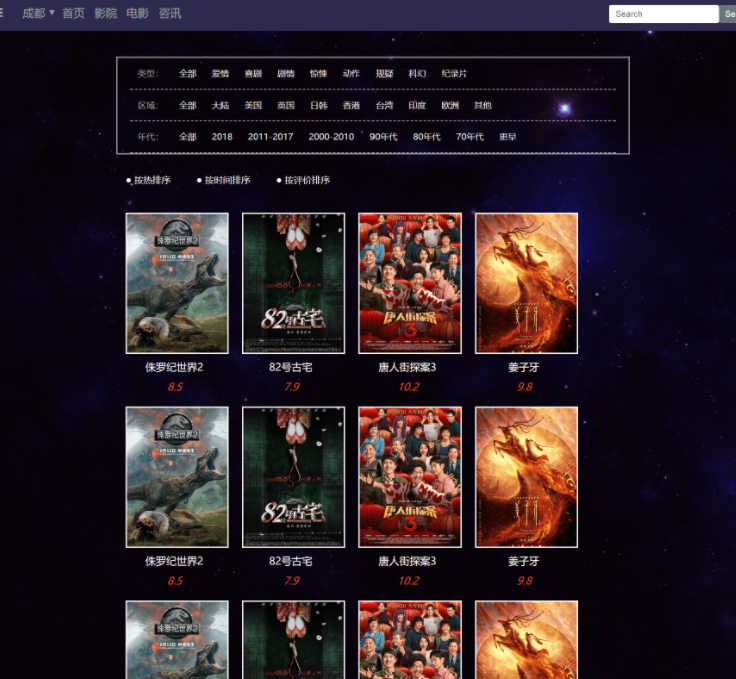736x679 pixels.
Task: Select 全部 in the 类型 filter row
Action: click(x=188, y=74)
